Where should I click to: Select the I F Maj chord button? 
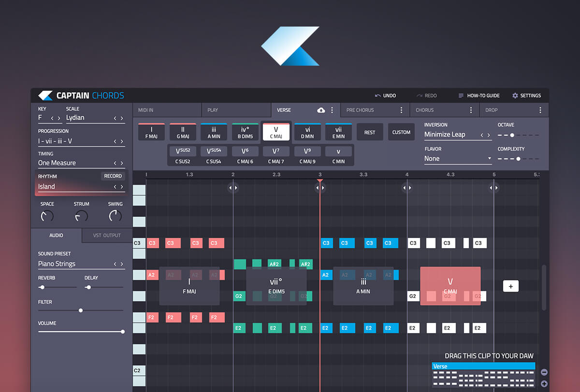(151, 132)
